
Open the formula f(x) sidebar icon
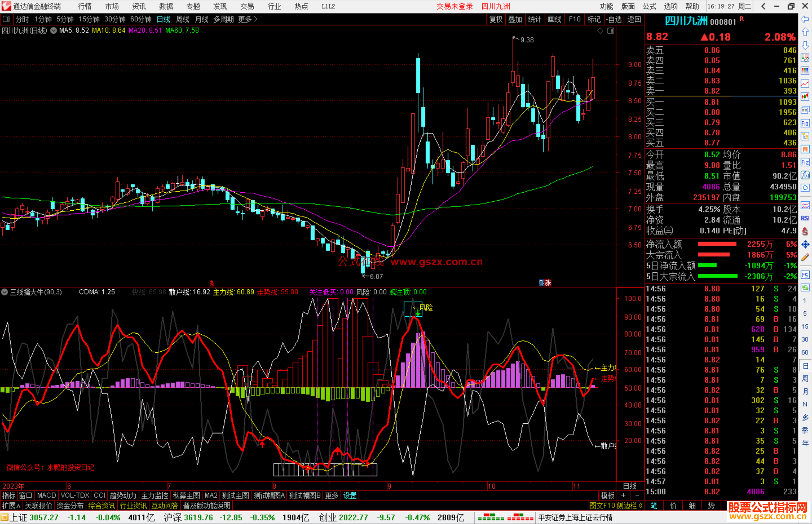point(805,175)
